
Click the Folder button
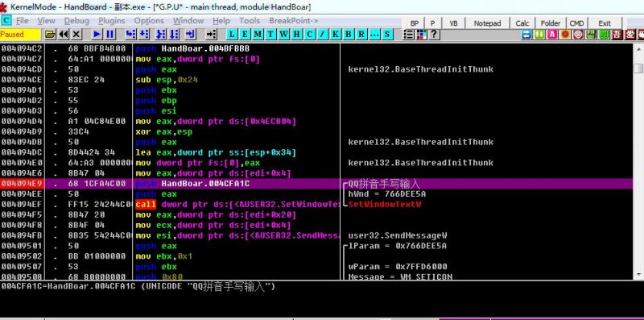pos(551,23)
